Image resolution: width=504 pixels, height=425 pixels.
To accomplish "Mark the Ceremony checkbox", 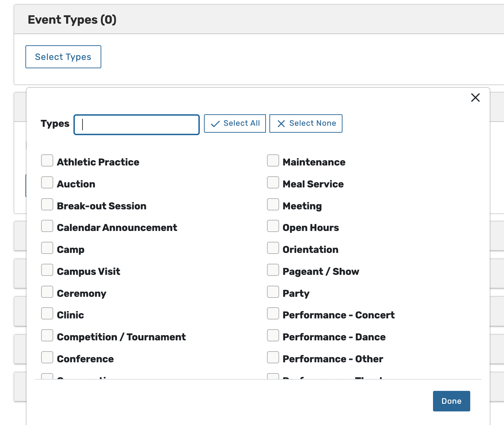I will [x=47, y=292].
